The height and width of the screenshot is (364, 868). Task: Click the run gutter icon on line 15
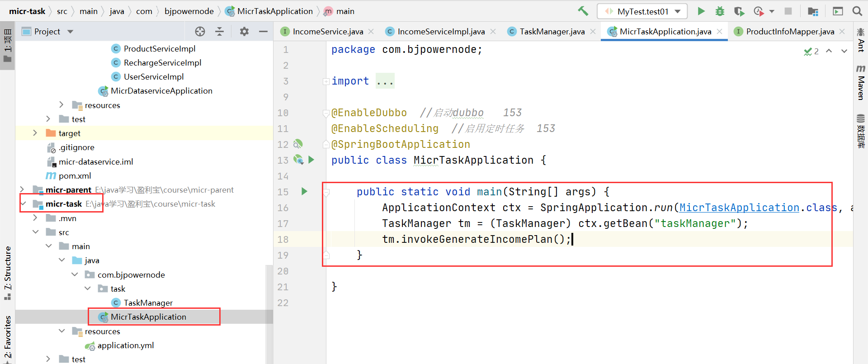tap(304, 191)
